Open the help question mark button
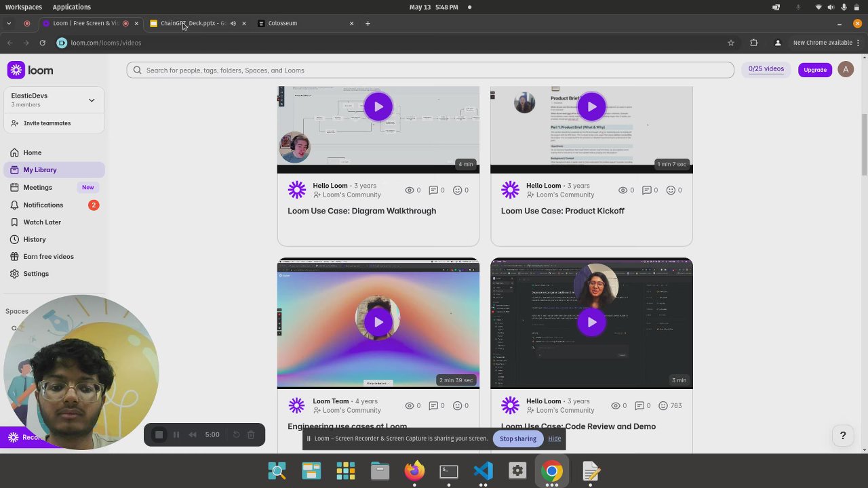Screen dimensions: 868x488 pos(843,436)
